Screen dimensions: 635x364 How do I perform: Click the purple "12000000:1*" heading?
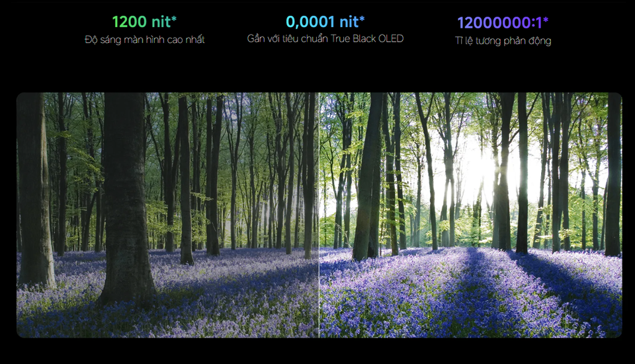point(503,22)
